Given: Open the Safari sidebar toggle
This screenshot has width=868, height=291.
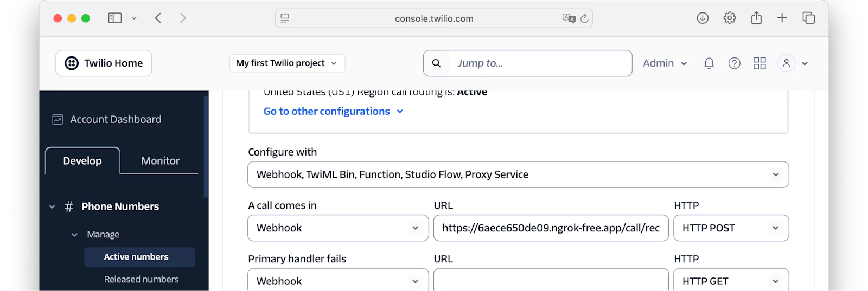Looking at the screenshot, I should pyautogui.click(x=114, y=18).
